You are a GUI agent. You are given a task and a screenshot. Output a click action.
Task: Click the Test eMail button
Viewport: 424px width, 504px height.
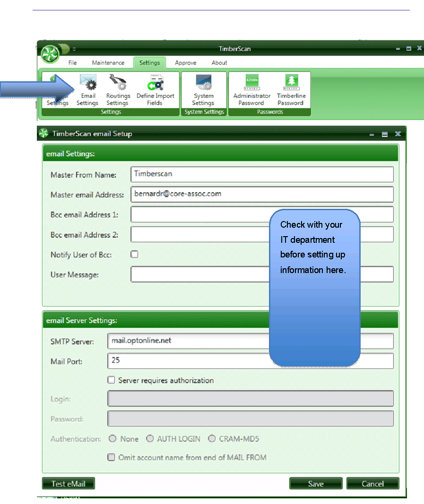pyautogui.click(x=68, y=483)
